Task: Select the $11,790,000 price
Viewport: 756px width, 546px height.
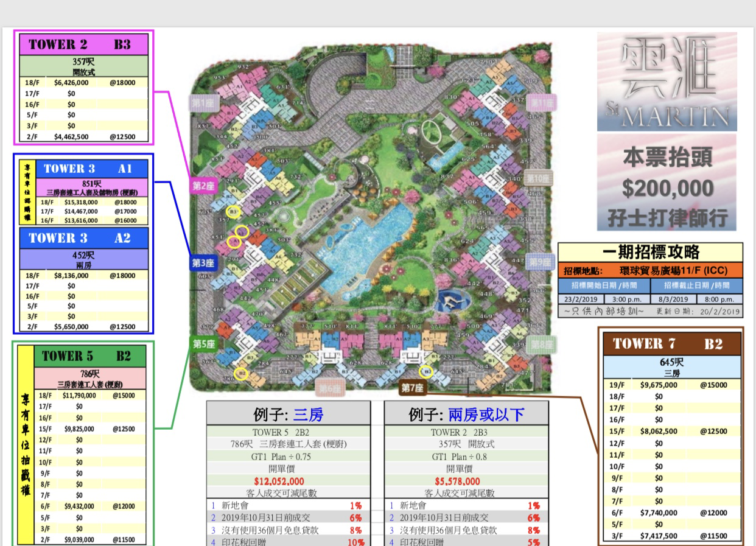Action: point(80,395)
